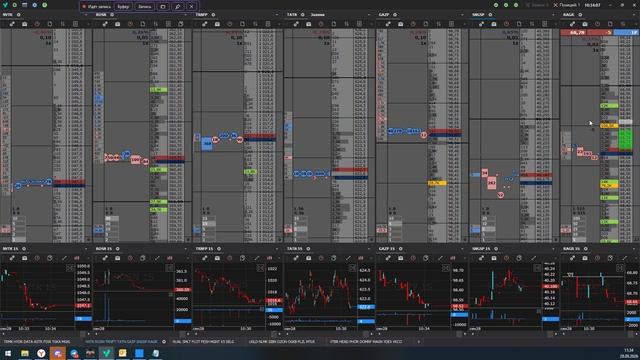Expand the GAZP order book header dropdown arrow

462,15
